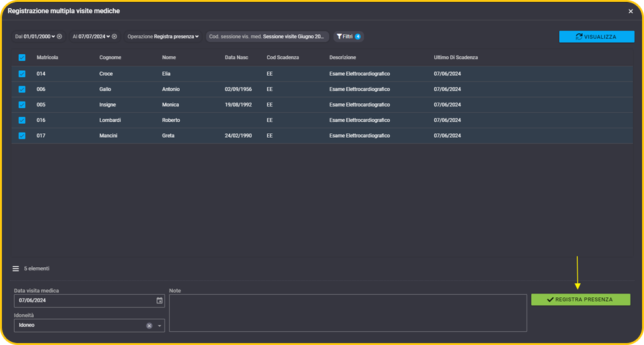Click EE code in Gallo's row
Image resolution: width=644 pixels, height=345 pixels.
[x=270, y=89]
